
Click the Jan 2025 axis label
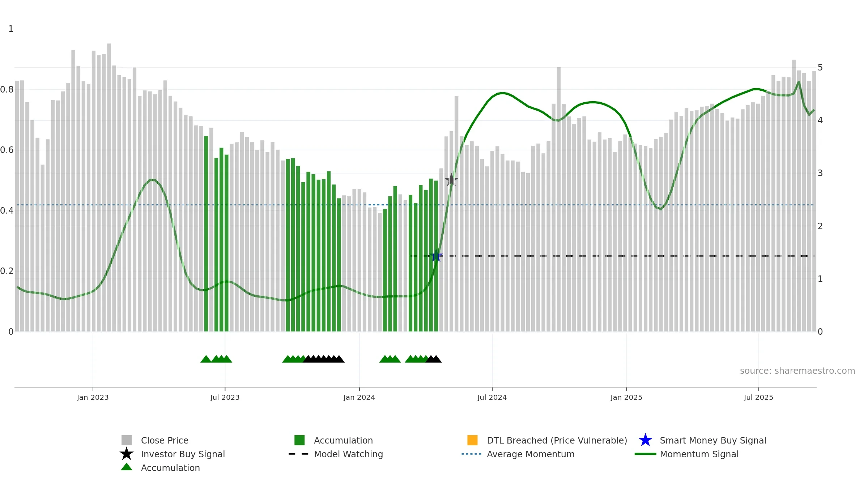click(626, 398)
